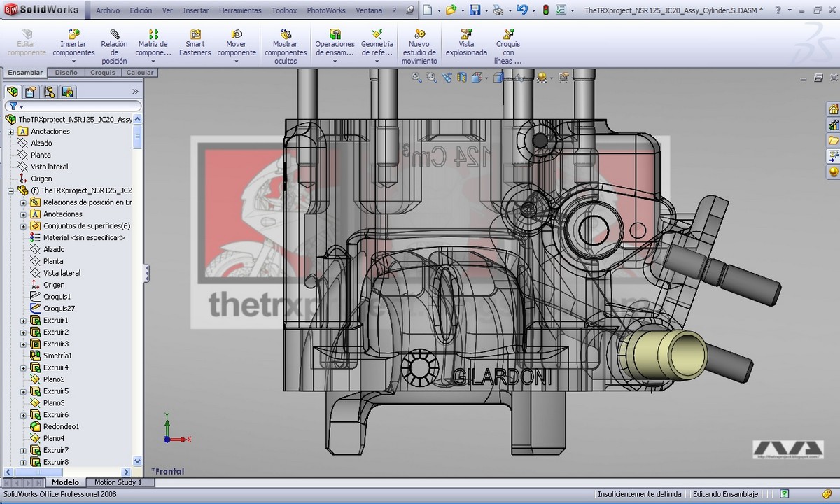Screen dimensions: 840x504
Task: Click the Editar componente tool
Action: tap(27, 43)
